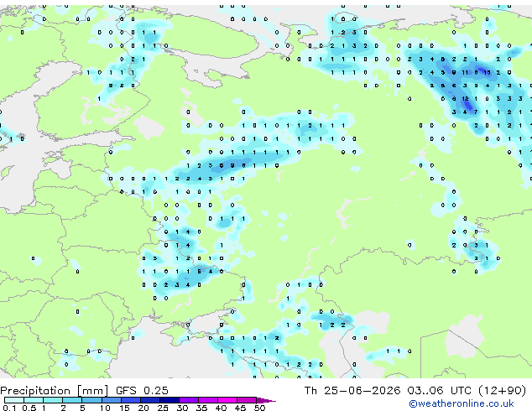
Task: Click the 'GFS 0.25' model label
Action: coord(142,391)
